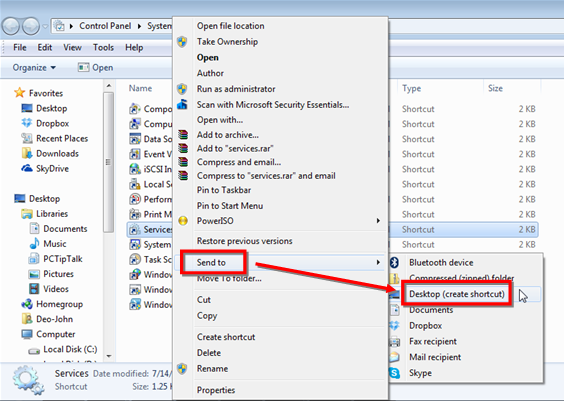Viewport: 564px width, 401px height.
Task: Click the navigation pane scroll down arrow
Action: click(109, 356)
